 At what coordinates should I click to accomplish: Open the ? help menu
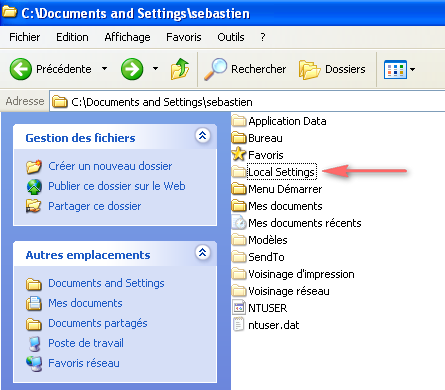(x=263, y=37)
